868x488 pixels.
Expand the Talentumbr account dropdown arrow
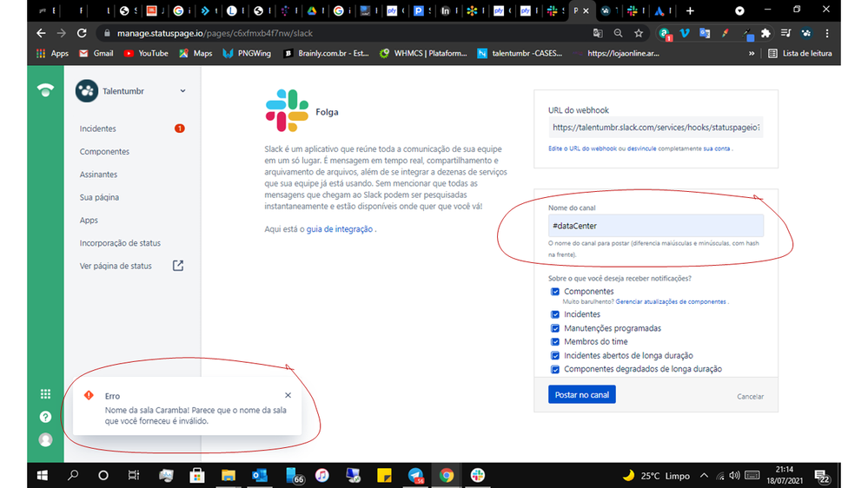pos(182,90)
